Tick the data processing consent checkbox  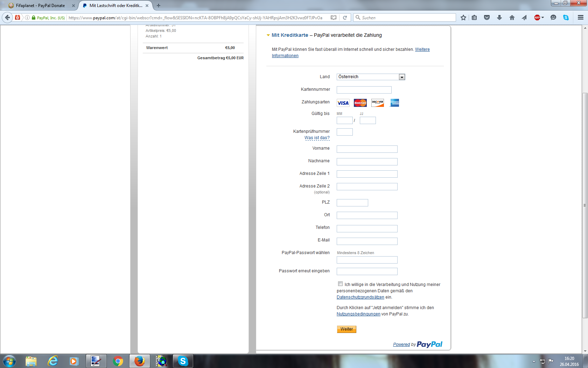click(x=340, y=284)
